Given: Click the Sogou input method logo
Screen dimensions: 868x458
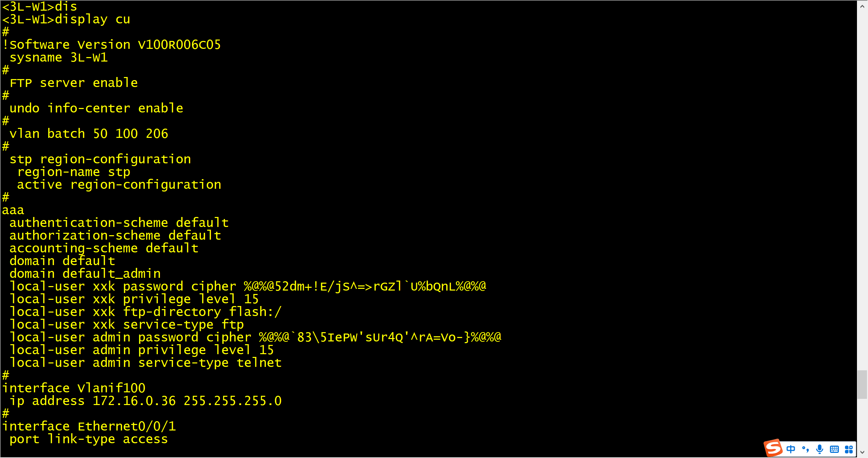Looking at the screenshot, I should tap(773, 448).
